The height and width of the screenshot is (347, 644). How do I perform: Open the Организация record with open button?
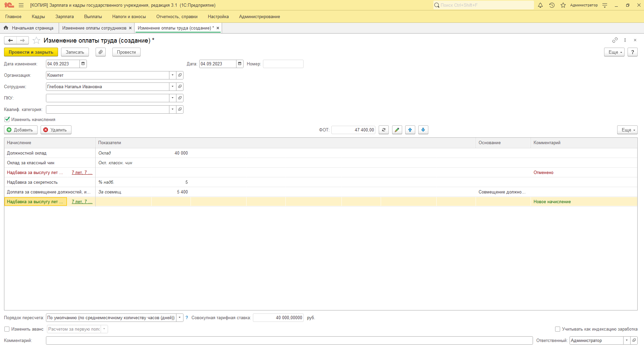180,75
